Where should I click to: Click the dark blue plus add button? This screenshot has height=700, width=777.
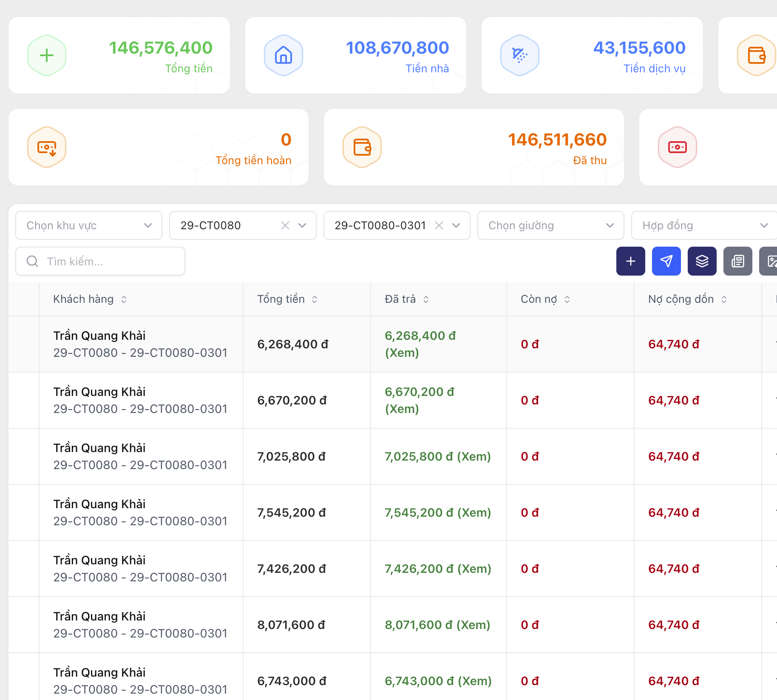pyautogui.click(x=630, y=261)
